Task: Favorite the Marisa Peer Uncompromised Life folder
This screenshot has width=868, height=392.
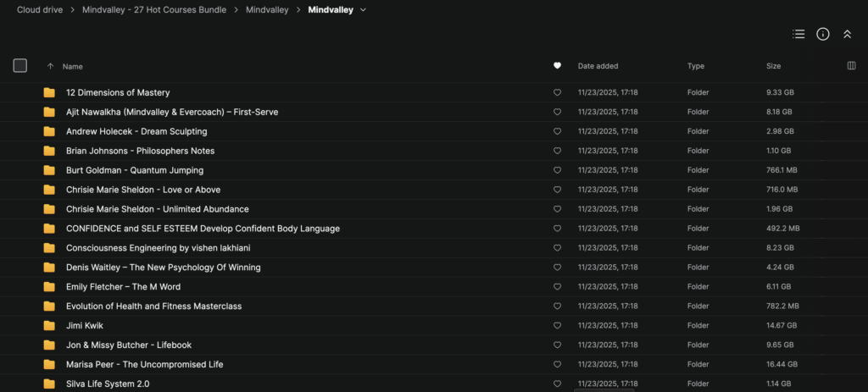Action: point(557,365)
